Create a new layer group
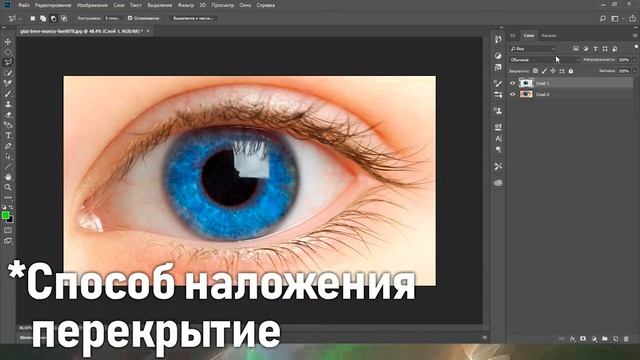Viewport: 640px width, 360px height. (604, 339)
